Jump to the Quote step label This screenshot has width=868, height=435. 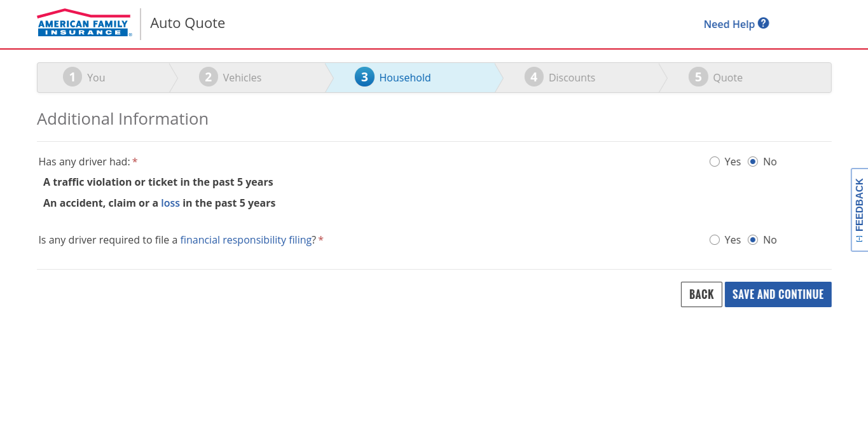pyautogui.click(x=727, y=78)
